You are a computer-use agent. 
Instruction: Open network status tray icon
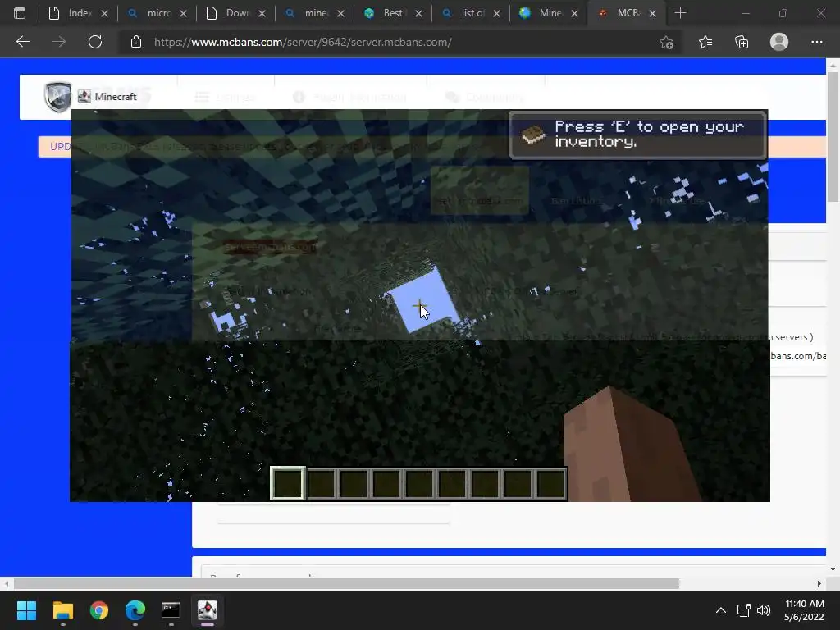coord(743,610)
